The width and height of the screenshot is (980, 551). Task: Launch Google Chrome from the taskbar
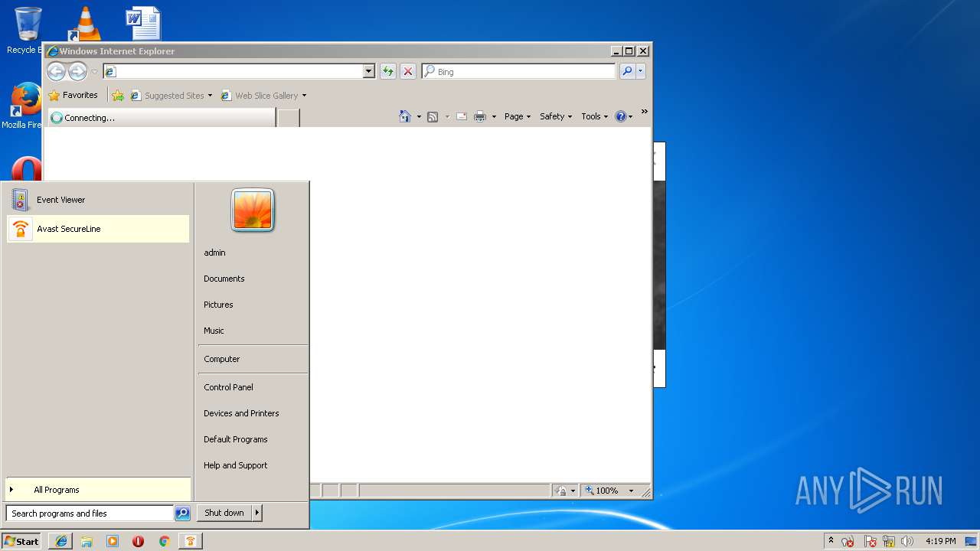point(164,541)
